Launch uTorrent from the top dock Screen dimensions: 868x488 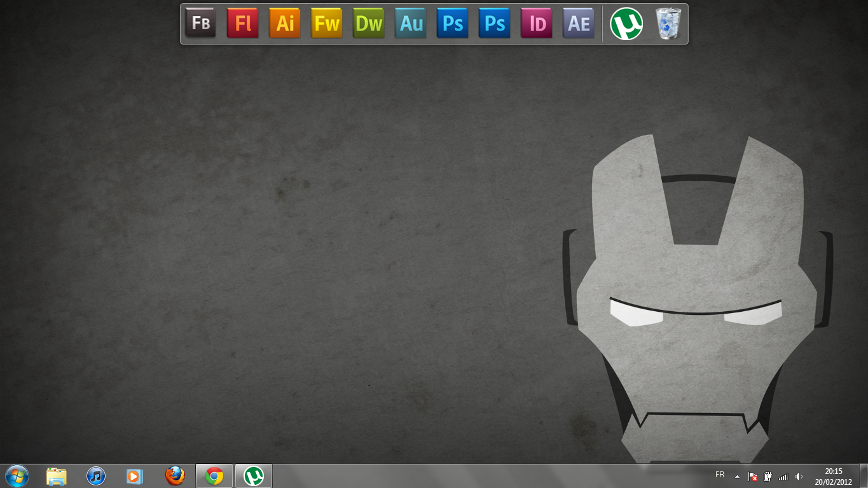[626, 24]
